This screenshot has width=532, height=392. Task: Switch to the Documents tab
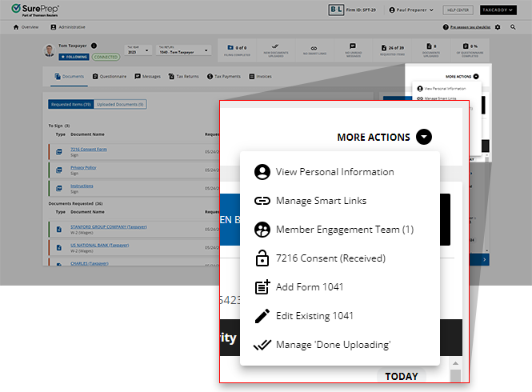pyautogui.click(x=70, y=76)
